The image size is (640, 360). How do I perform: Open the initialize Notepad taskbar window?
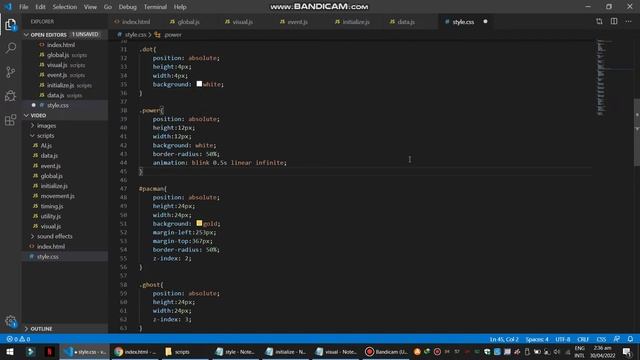pos(285,351)
